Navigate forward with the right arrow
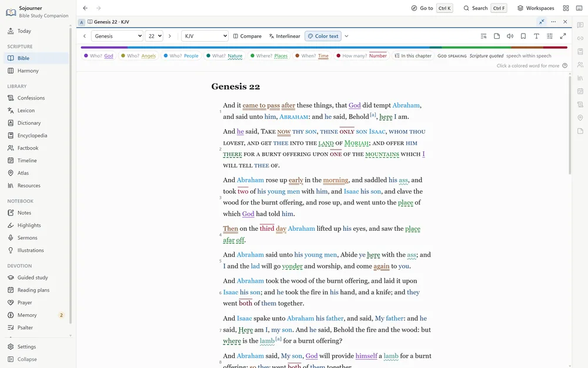Image resolution: width=588 pixels, height=368 pixels. (x=98, y=8)
